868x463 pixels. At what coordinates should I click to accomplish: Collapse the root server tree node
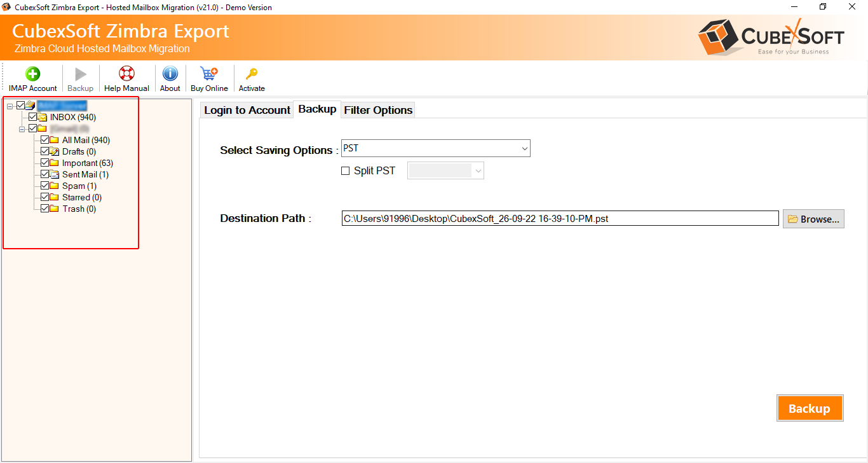pos(10,106)
